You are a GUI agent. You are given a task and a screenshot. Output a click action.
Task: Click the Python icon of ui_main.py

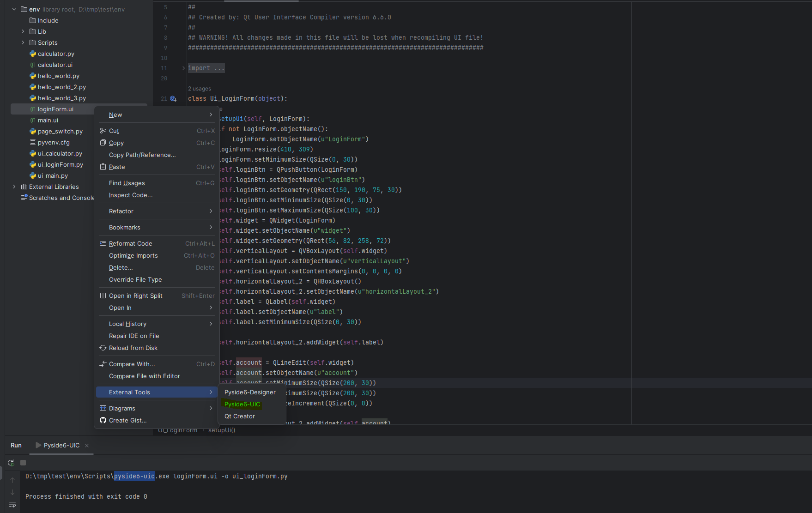[x=33, y=176]
